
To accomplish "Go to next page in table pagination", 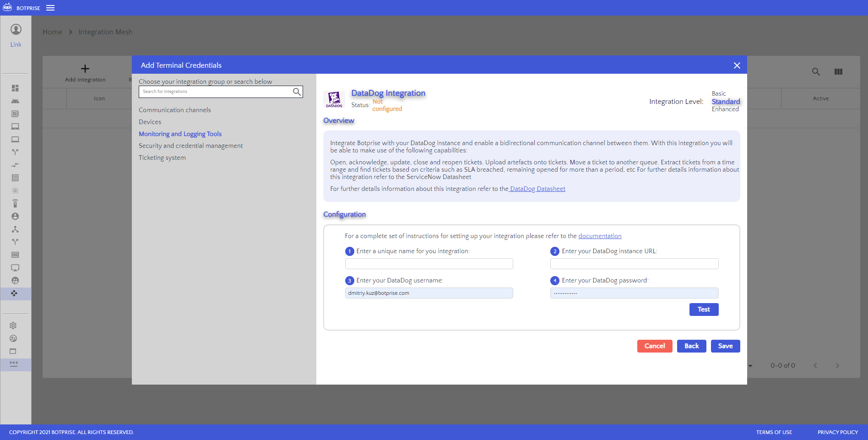I will click(x=837, y=365).
